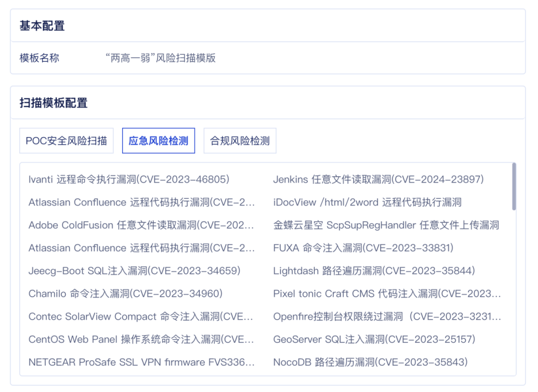538x392 pixels.
Task: Select GeoServer SQL注入漏洞 CVE-2023-25157 entry
Action: tap(374, 340)
